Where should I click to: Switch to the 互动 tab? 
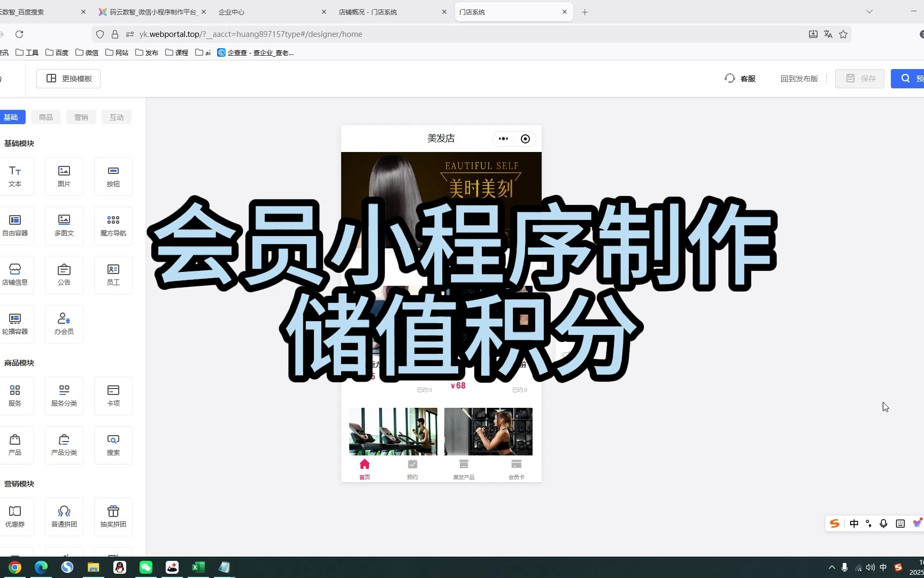pyautogui.click(x=117, y=117)
